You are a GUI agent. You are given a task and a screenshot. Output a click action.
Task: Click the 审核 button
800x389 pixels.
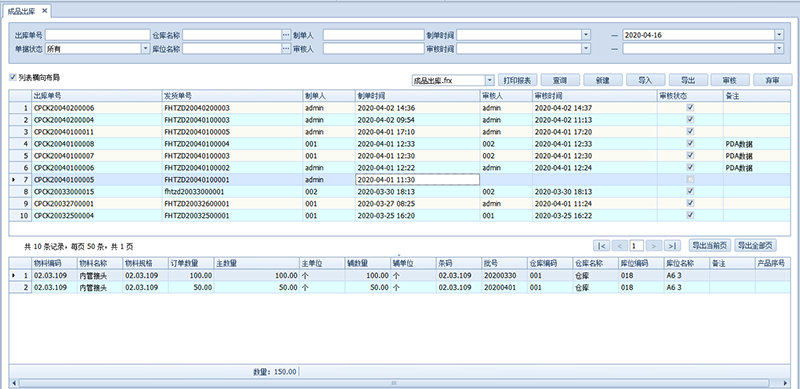coord(730,80)
